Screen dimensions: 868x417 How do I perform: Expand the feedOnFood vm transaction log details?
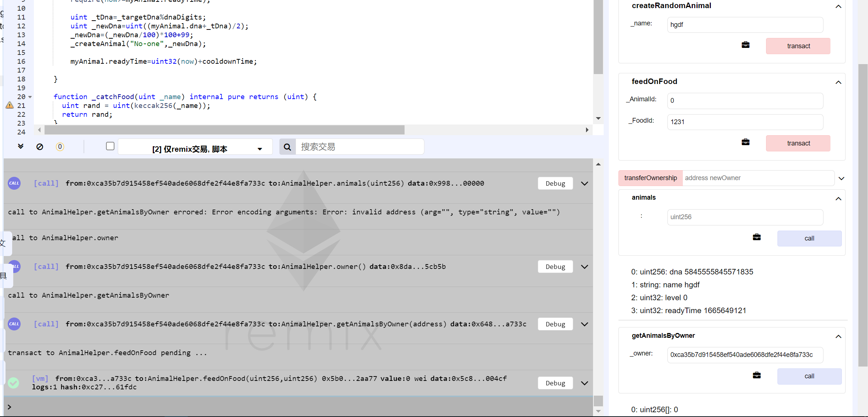[x=585, y=383]
